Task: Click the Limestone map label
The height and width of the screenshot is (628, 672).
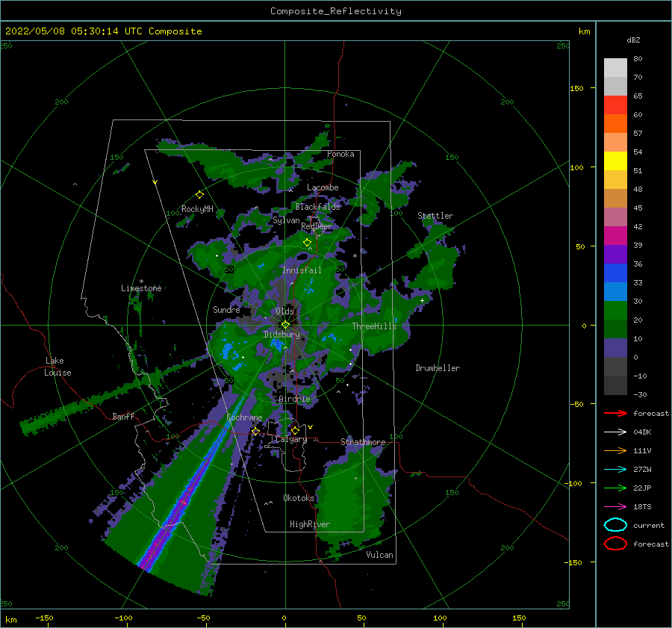Action: pyautogui.click(x=141, y=288)
